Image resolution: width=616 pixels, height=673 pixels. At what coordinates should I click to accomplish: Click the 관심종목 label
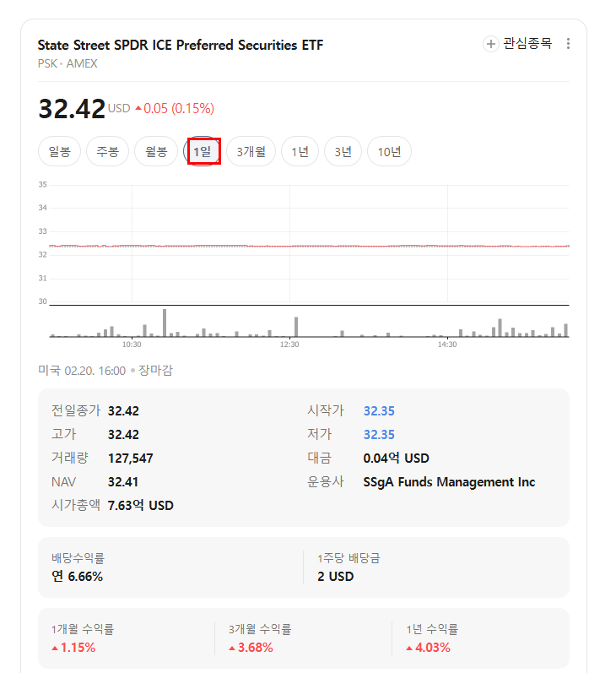click(x=527, y=43)
